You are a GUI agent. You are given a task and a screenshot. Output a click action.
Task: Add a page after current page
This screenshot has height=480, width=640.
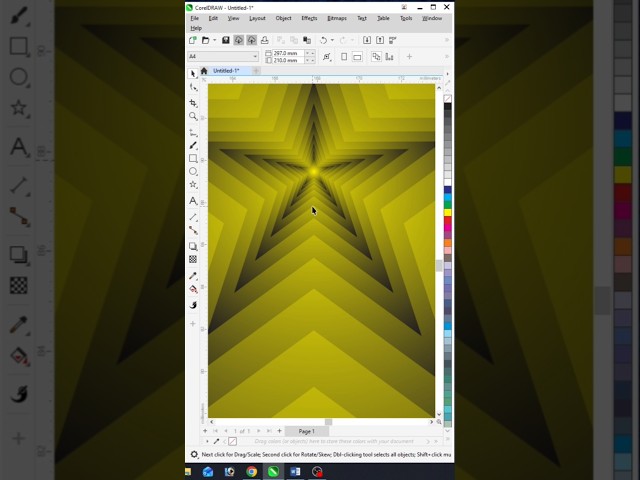pyautogui.click(x=280, y=431)
